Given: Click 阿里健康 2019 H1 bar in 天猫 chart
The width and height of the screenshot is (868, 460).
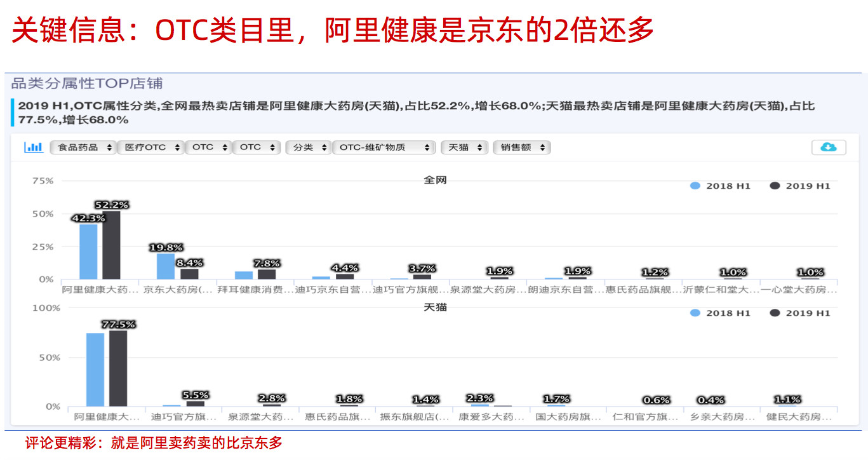Looking at the screenshot, I should 117,369.
